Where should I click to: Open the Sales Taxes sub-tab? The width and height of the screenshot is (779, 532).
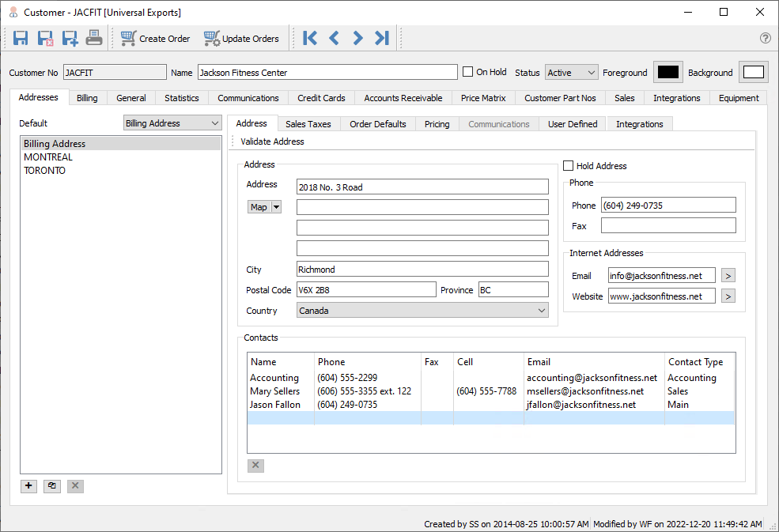point(308,124)
